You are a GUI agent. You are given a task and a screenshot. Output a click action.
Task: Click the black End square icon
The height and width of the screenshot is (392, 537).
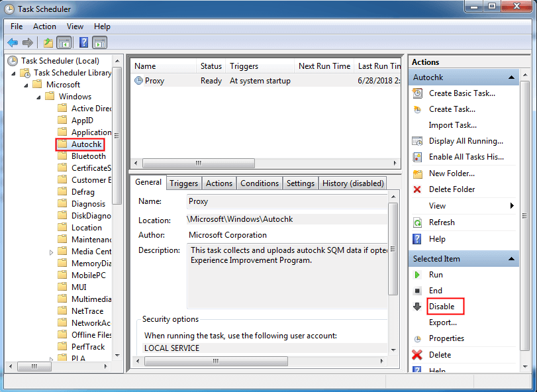click(417, 291)
